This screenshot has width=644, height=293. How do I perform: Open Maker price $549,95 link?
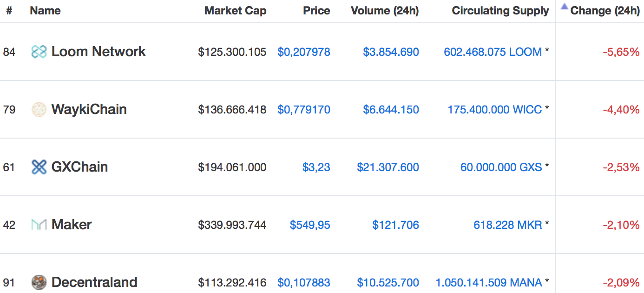(310, 225)
